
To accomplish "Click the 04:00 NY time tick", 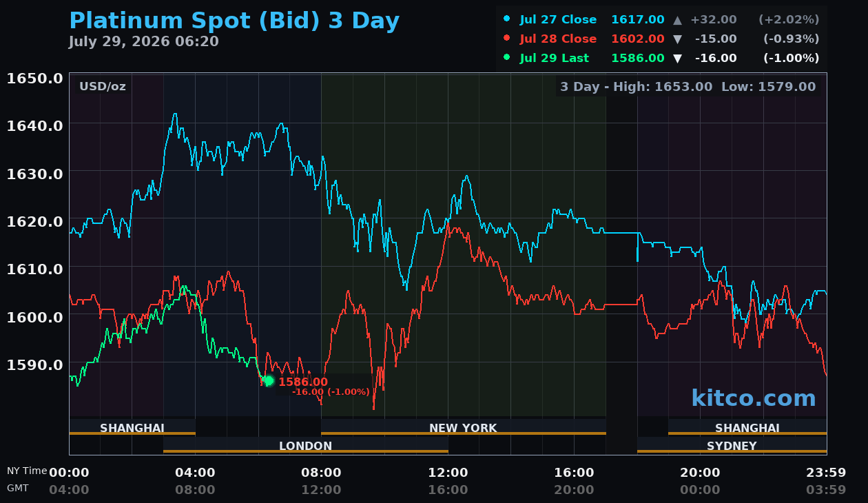I will [195, 473].
